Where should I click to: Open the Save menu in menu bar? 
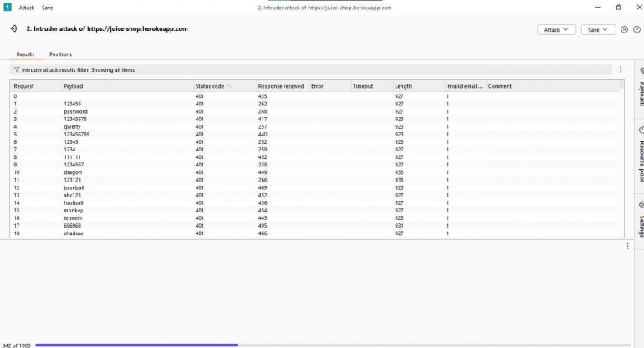click(x=47, y=8)
